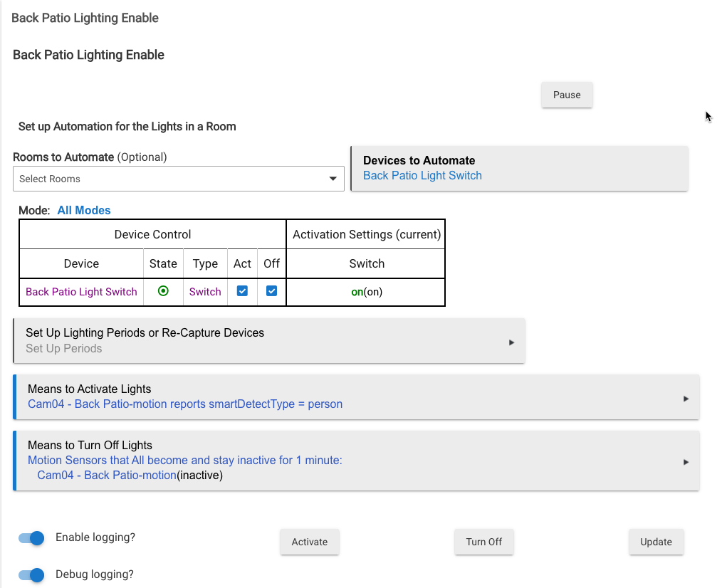Uncheck the Off checkbox for Back Patio Light Switch
722x588 pixels.
[x=272, y=291]
